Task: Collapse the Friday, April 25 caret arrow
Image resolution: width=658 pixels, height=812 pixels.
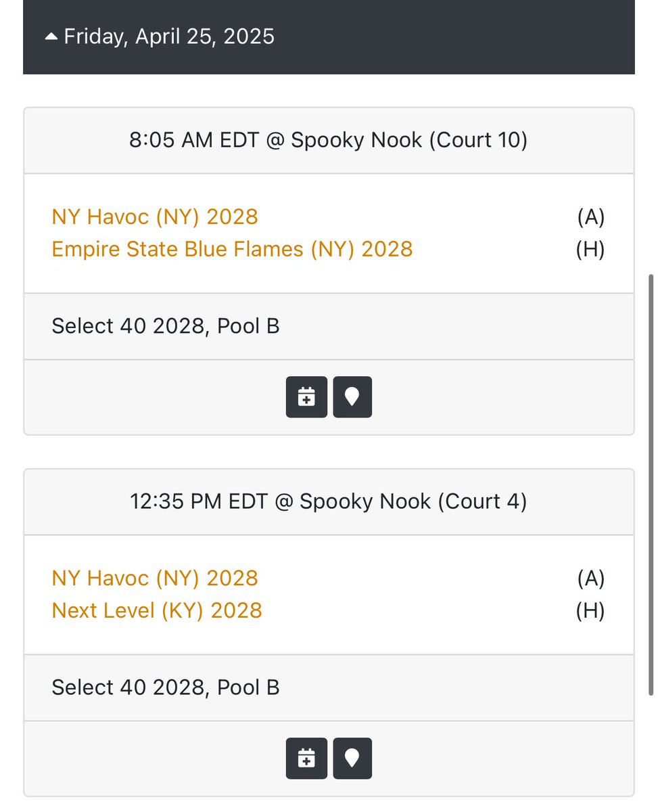Action: click(51, 37)
